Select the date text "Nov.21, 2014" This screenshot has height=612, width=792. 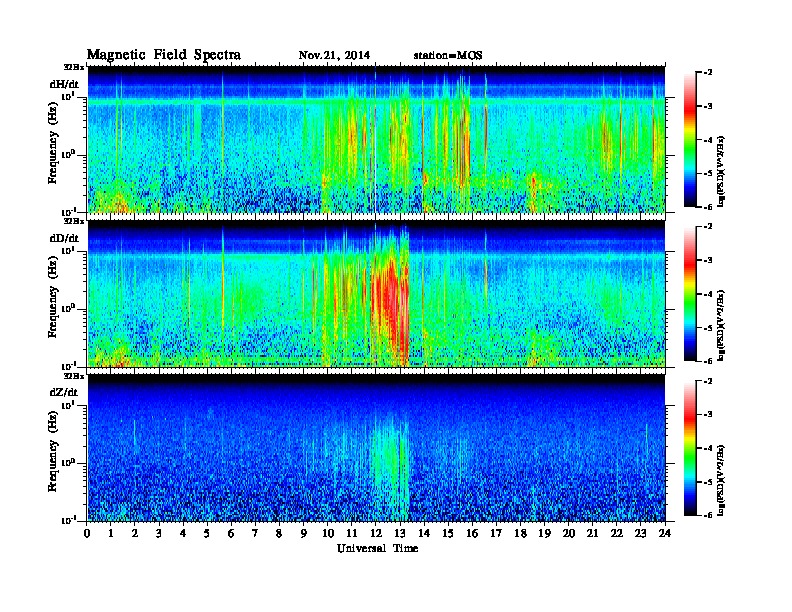pos(334,55)
